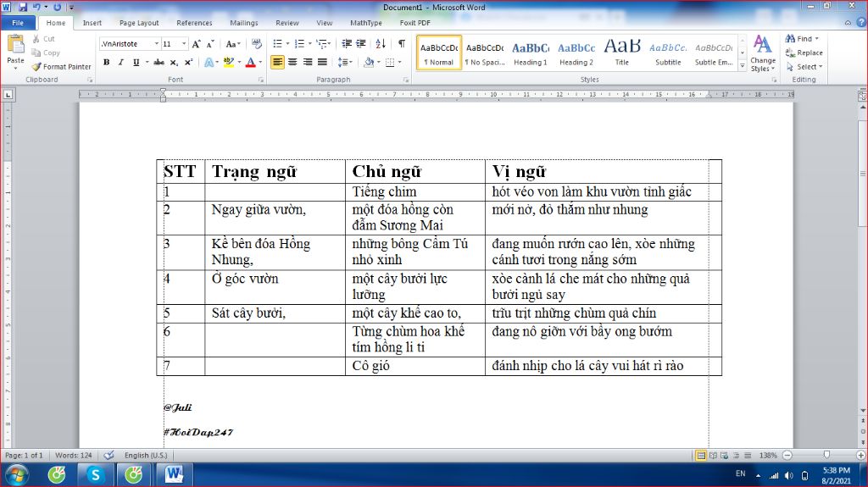Toggle Italic formatting

tap(120, 62)
